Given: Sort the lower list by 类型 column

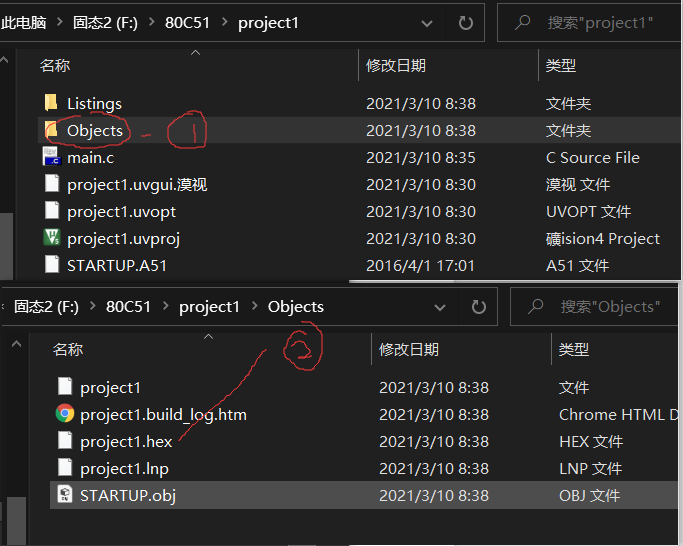Looking at the screenshot, I should coord(574,349).
